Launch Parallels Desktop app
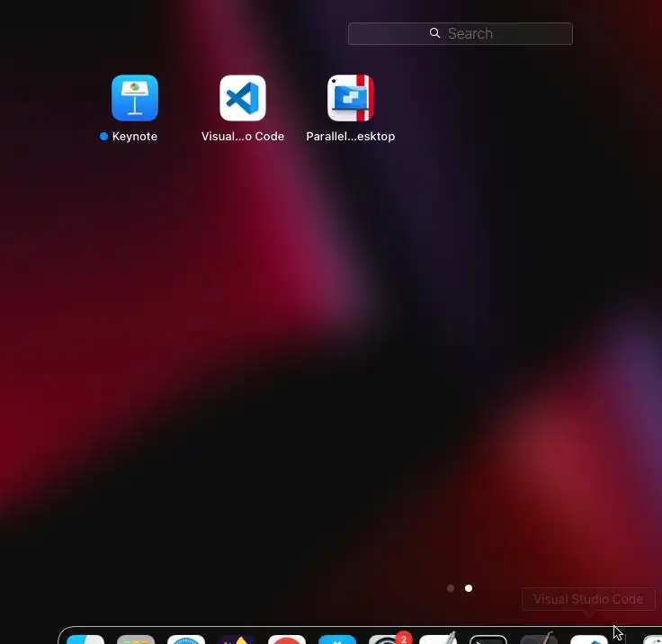The width and height of the screenshot is (662, 644). point(351,98)
